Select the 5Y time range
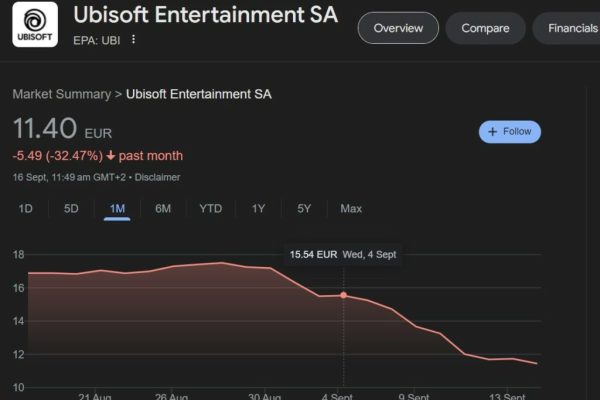The width and height of the screenshot is (600, 400). coord(304,209)
